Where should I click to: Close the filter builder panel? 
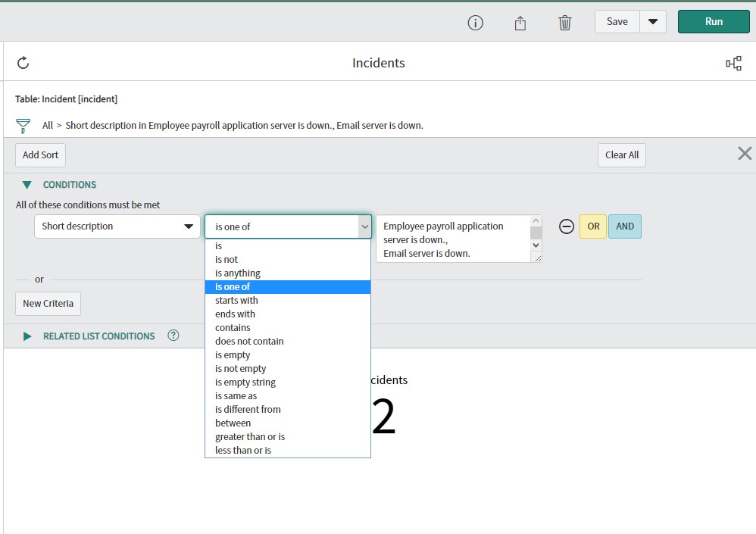coord(745,154)
